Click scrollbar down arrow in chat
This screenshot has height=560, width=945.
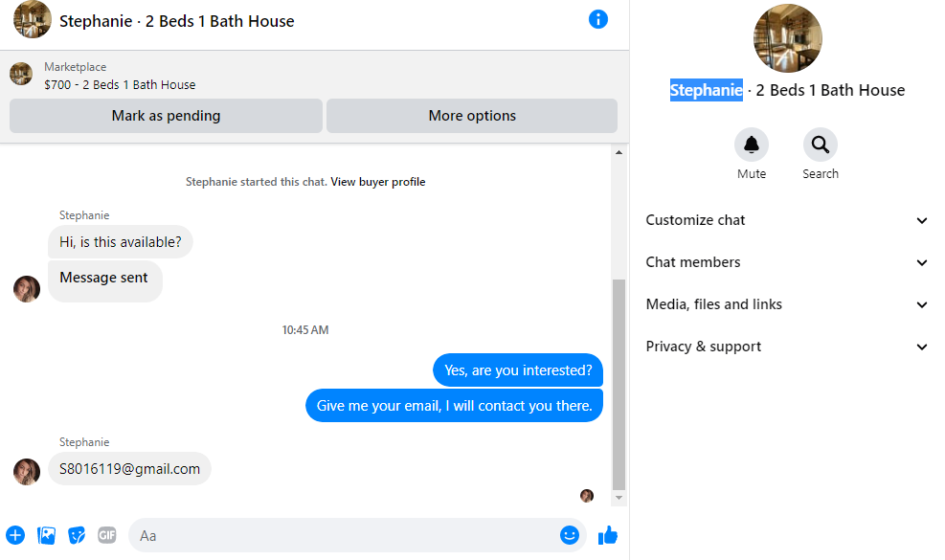tap(619, 498)
